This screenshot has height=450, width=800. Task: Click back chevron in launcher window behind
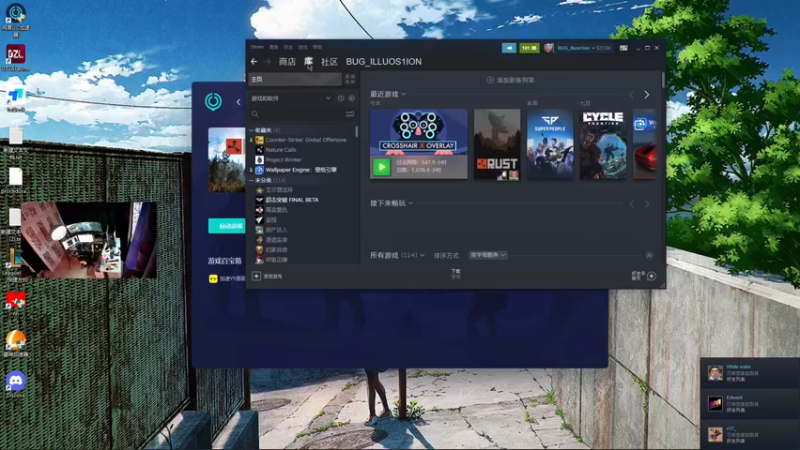238,102
